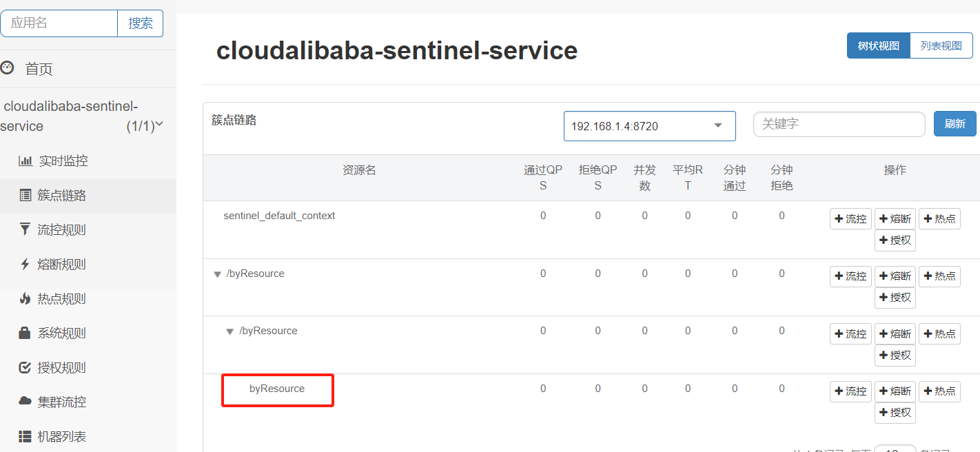Click the 授权规则 check icon
The width and height of the screenshot is (980, 452).
tap(25, 367)
